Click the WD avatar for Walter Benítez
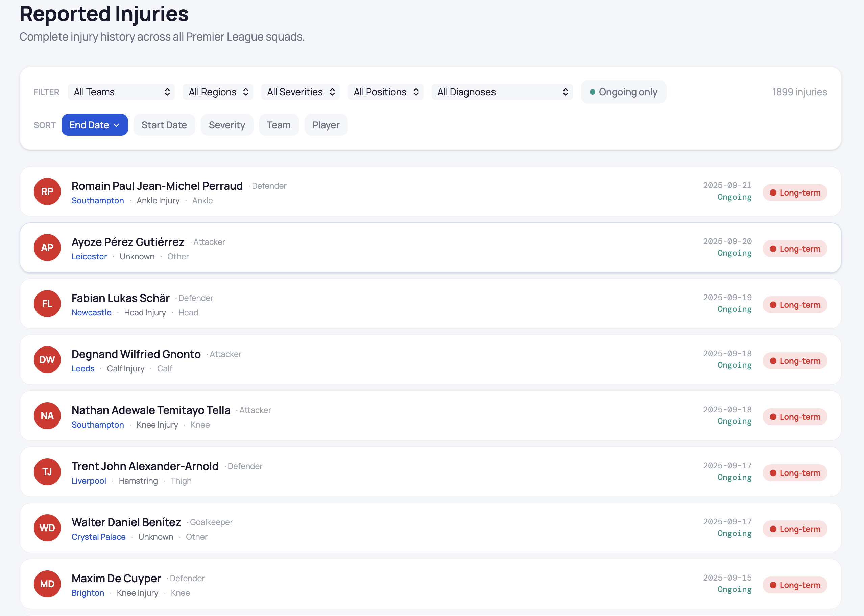 click(x=47, y=528)
